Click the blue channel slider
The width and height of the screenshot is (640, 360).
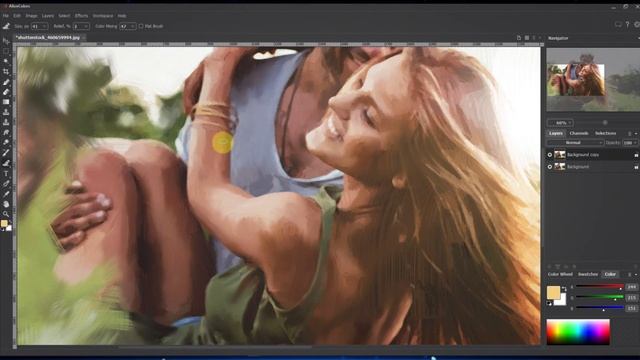point(600,308)
